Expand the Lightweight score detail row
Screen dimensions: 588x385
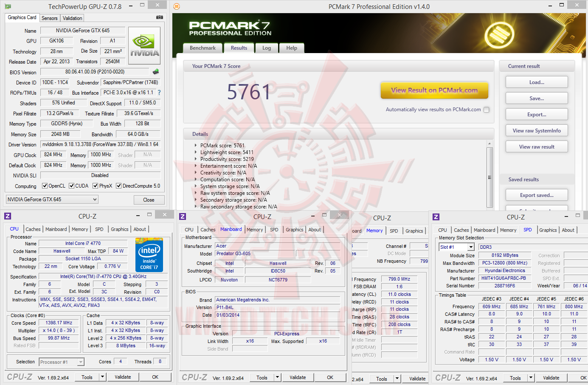(196, 152)
